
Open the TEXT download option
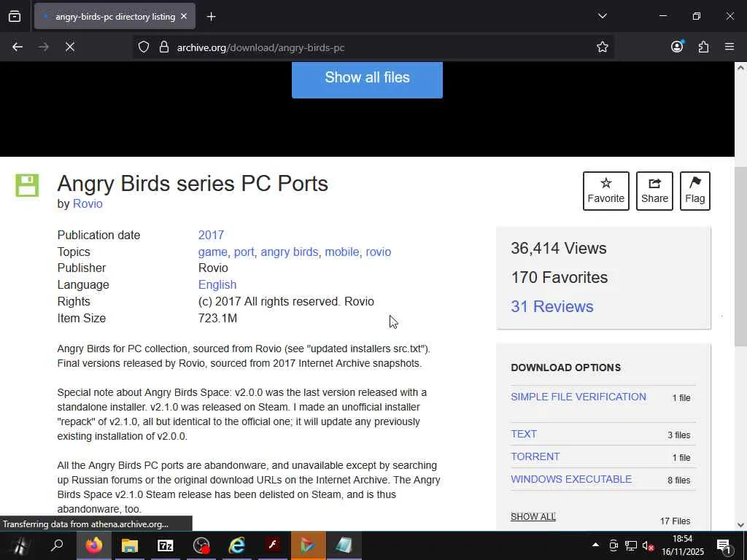pyautogui.click(x=524, y=435)
